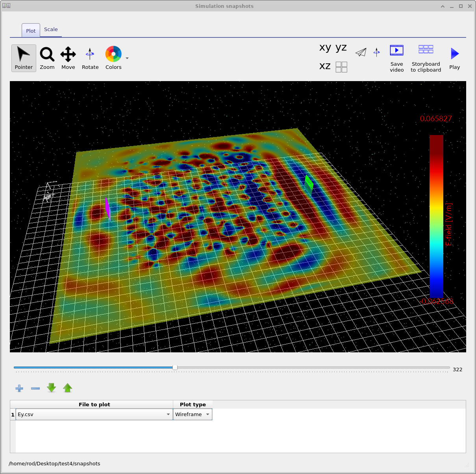Image resolution: width=476 pixels, height=474 pixels.
Task: Copy storyboard to clipboard
Action: coord(426,58)
